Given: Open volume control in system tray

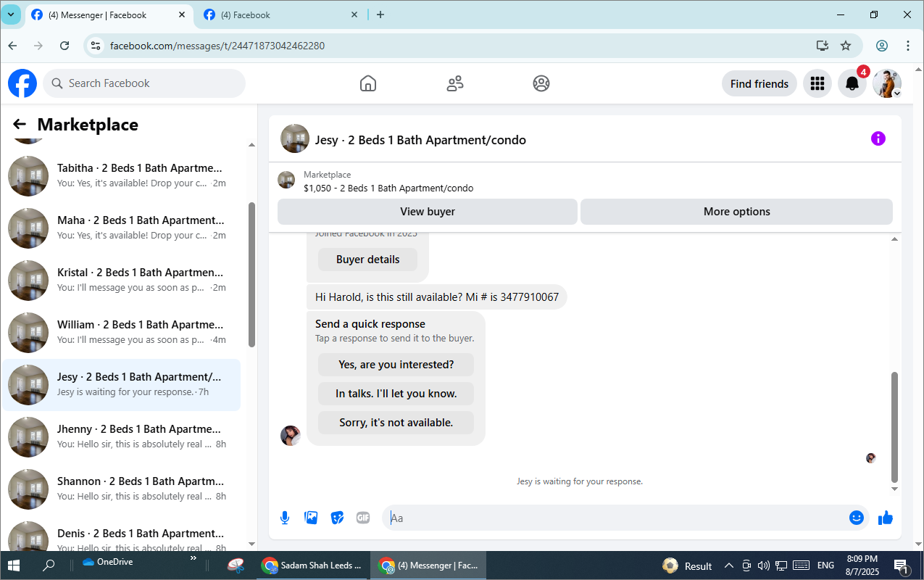Looking at the screenshot, I should click(x=763, y=565).
